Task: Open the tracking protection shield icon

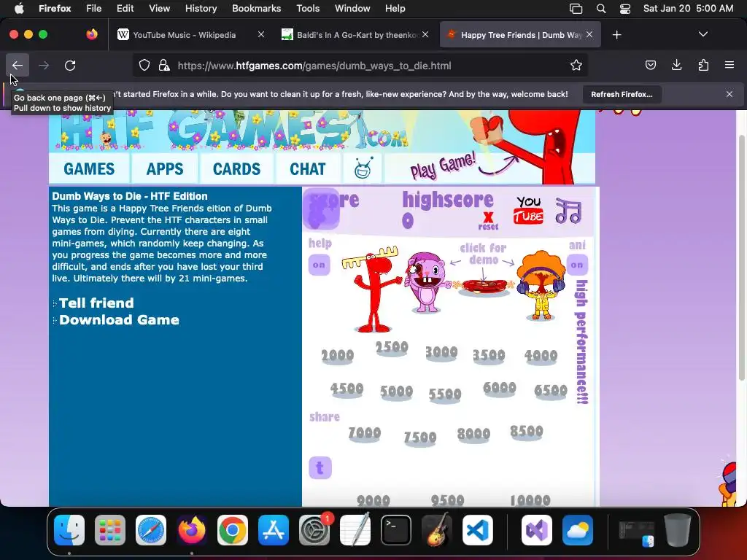Action: point(144,65)
